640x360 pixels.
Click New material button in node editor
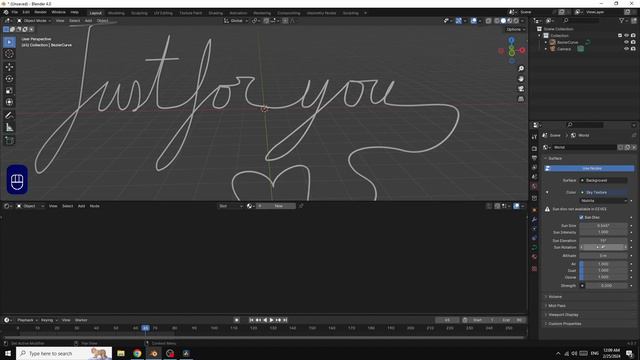tap(276, 206)
